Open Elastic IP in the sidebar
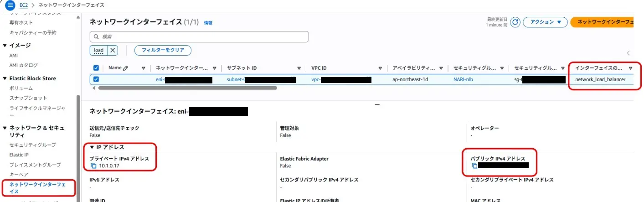 pyautogui.click(x=19, y=155)
